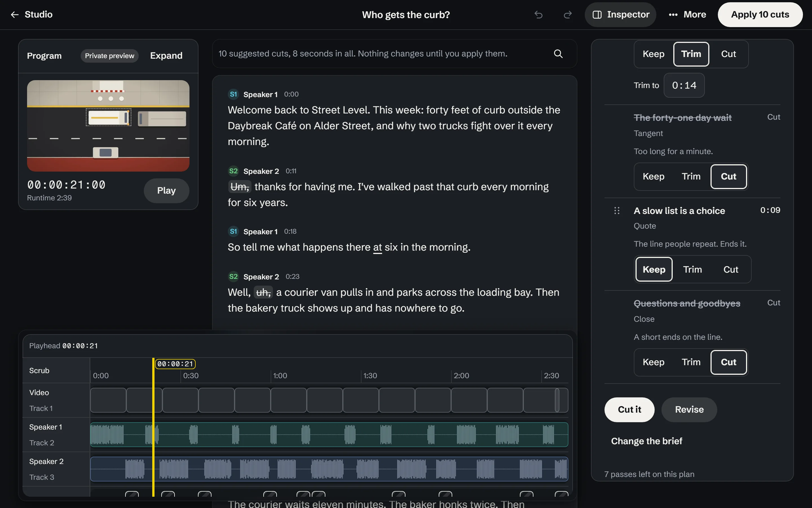Select the first clip on Video Track 1
This screenshot has width=812, height=508.
click(x=108, y=400)
